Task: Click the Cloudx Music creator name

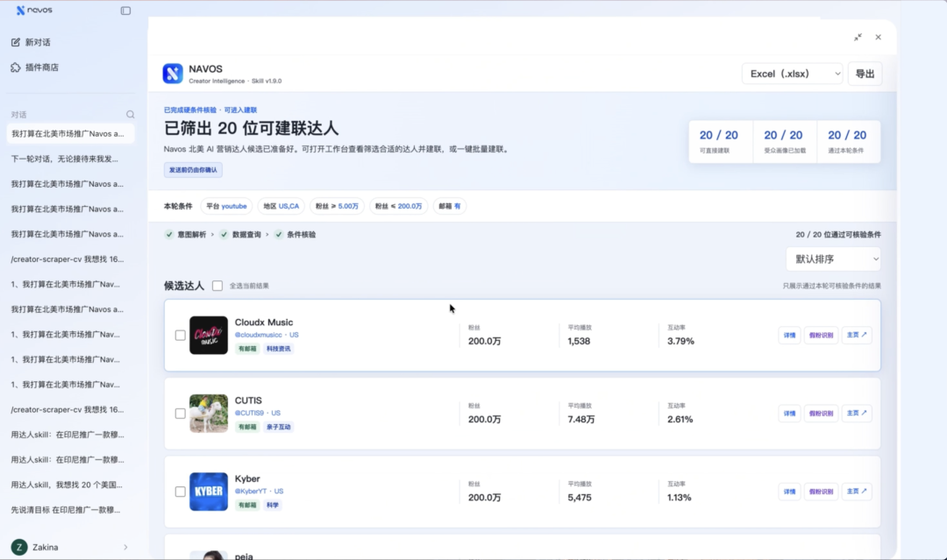Action: (x=264, y=323)
